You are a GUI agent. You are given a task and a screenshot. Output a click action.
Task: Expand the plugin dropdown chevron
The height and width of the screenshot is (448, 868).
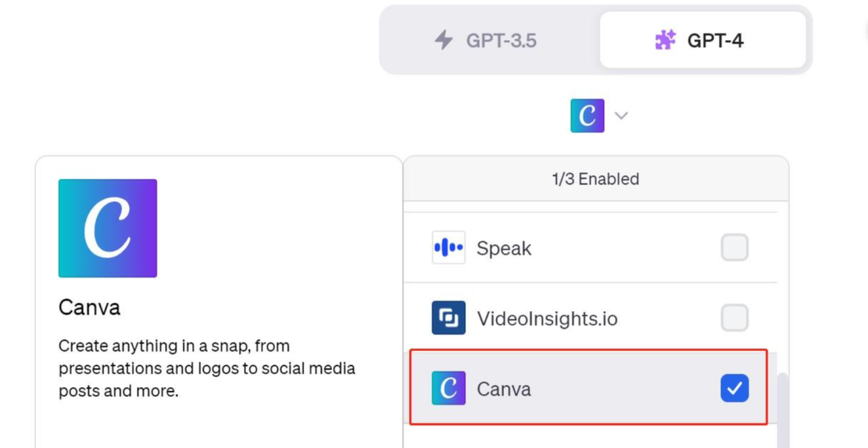621,116
